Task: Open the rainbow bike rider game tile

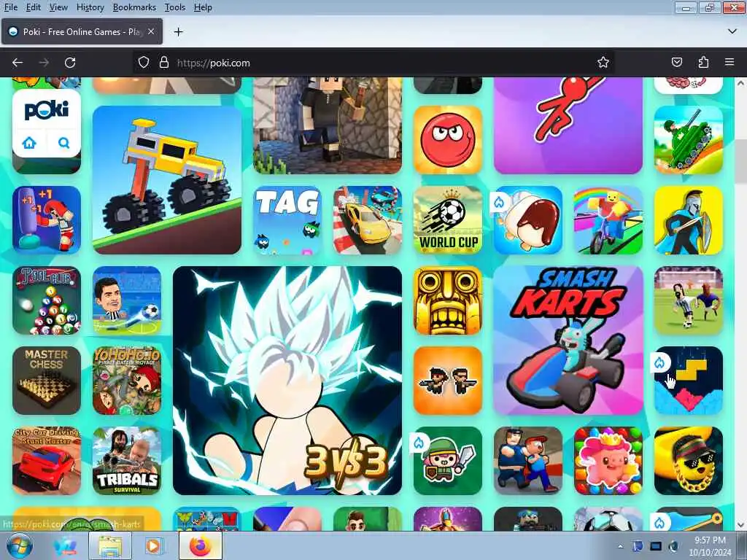Action: 608,220
